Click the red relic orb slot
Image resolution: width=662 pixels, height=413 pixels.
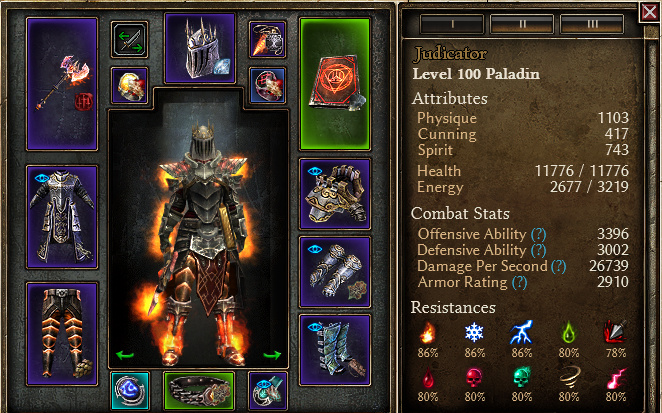(267, 86)
